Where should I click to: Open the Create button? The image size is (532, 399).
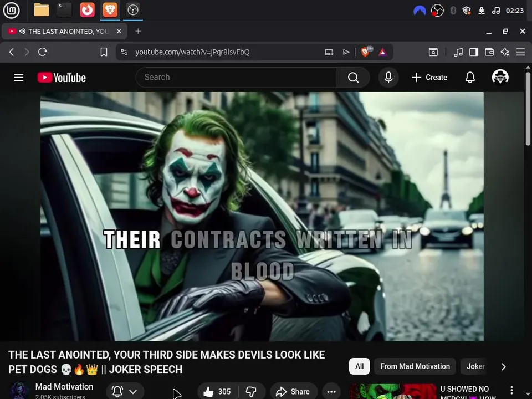[429, 78]
